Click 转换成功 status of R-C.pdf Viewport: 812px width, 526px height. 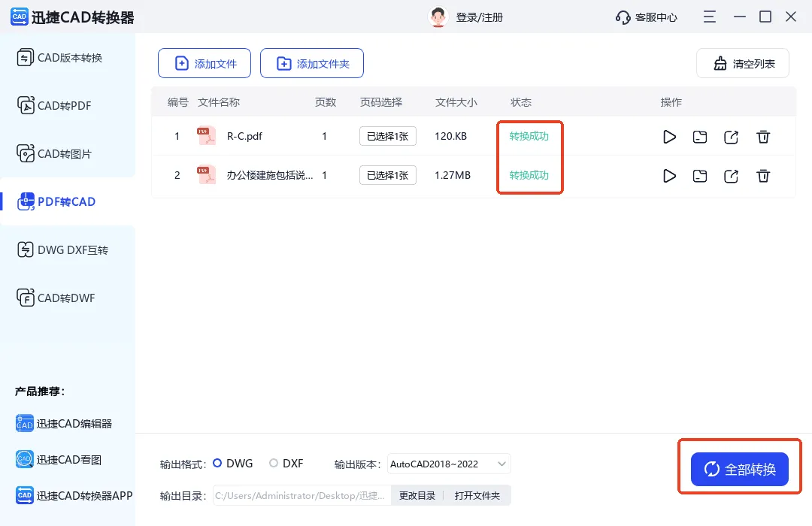coord(529,136)
